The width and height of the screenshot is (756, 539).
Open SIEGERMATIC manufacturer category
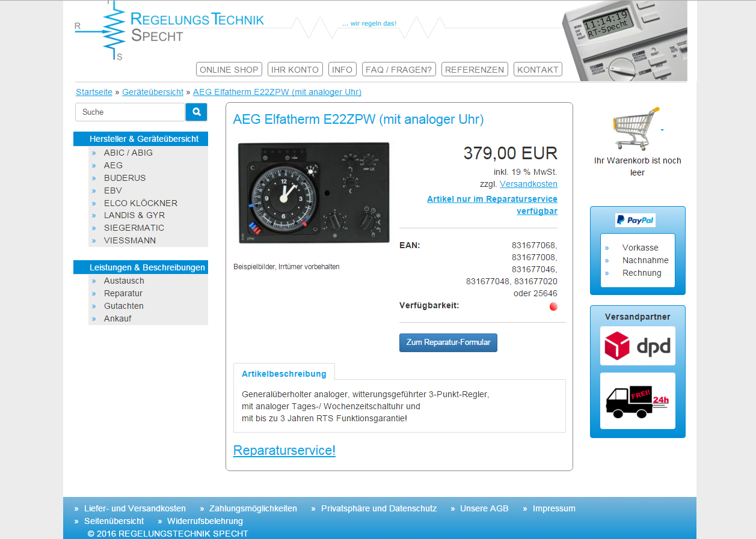[134, 228]
